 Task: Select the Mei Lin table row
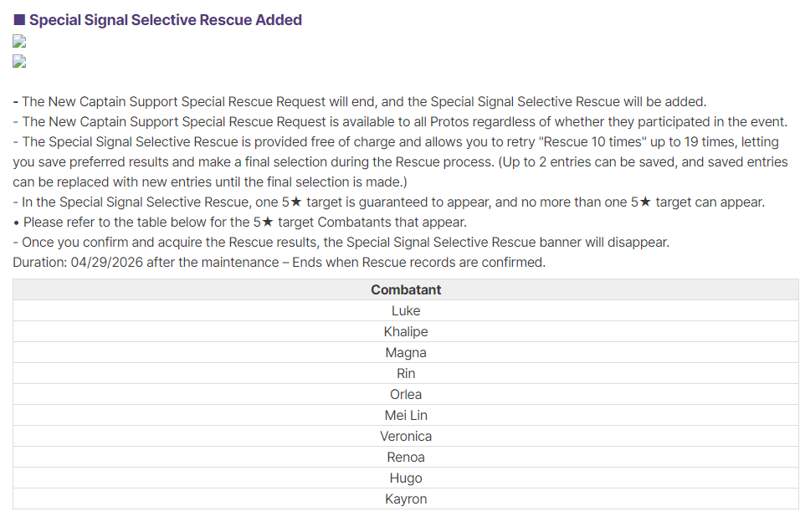click(x=406, y=415)
